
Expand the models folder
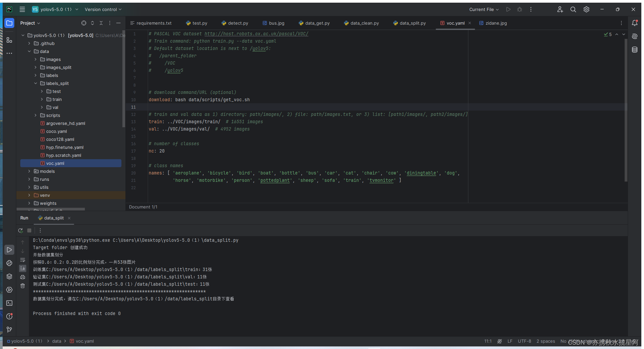tap(29, 171)
